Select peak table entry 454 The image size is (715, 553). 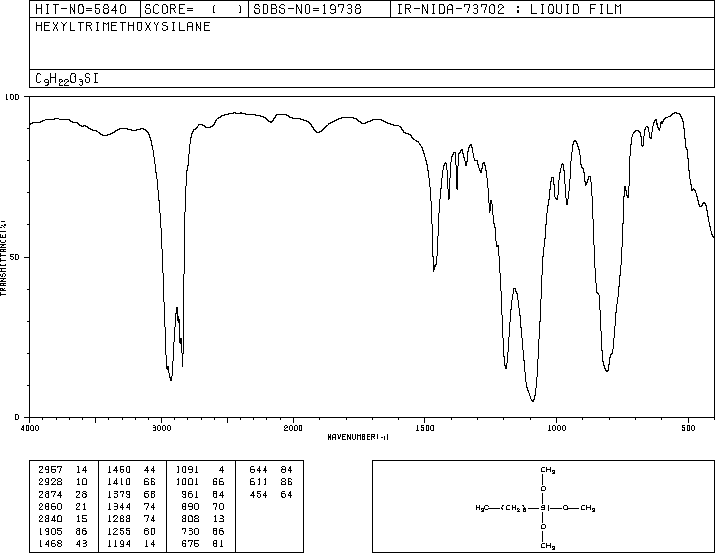[259, 495]
